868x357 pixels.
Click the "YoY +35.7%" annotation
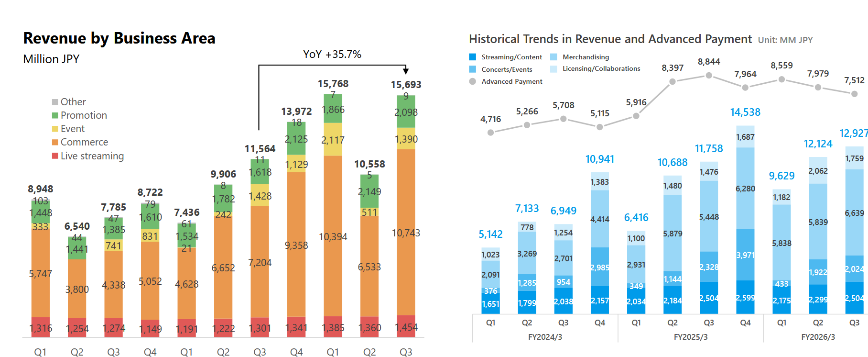pyautogui.click(x=332, y=54)
